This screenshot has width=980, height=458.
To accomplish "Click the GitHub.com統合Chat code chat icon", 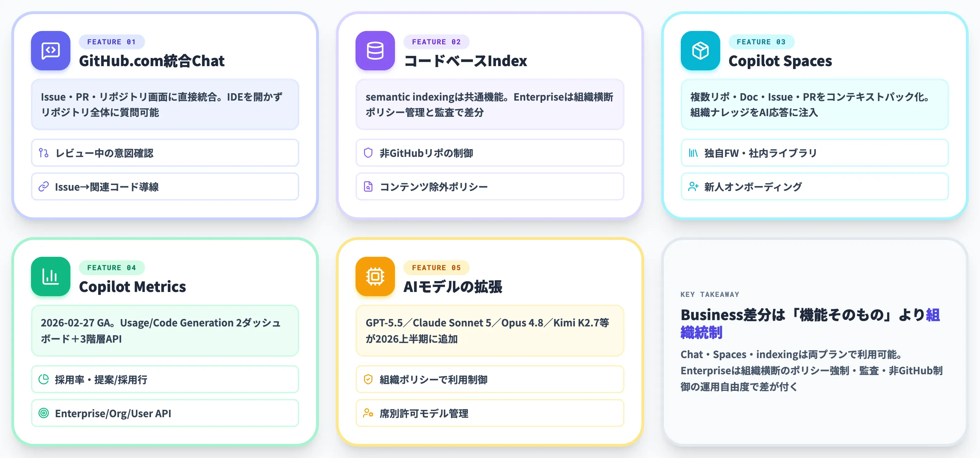I will point(51,51).
